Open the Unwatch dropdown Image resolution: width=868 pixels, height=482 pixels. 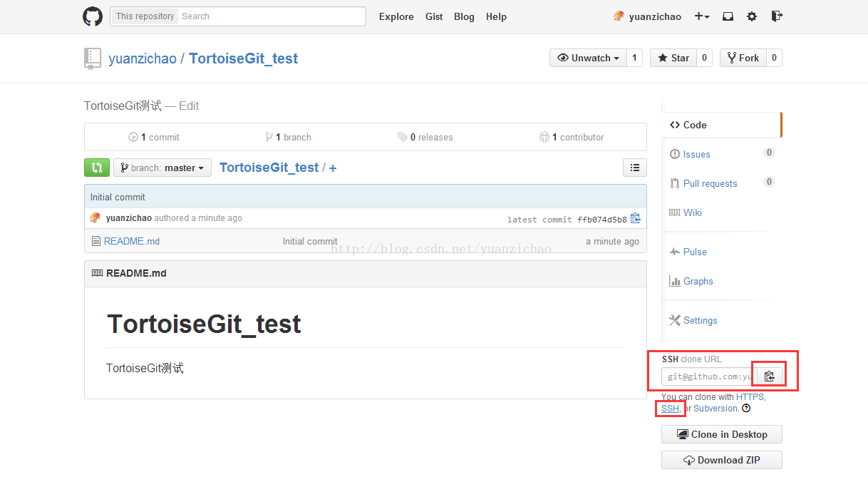(x=588, y=58)
